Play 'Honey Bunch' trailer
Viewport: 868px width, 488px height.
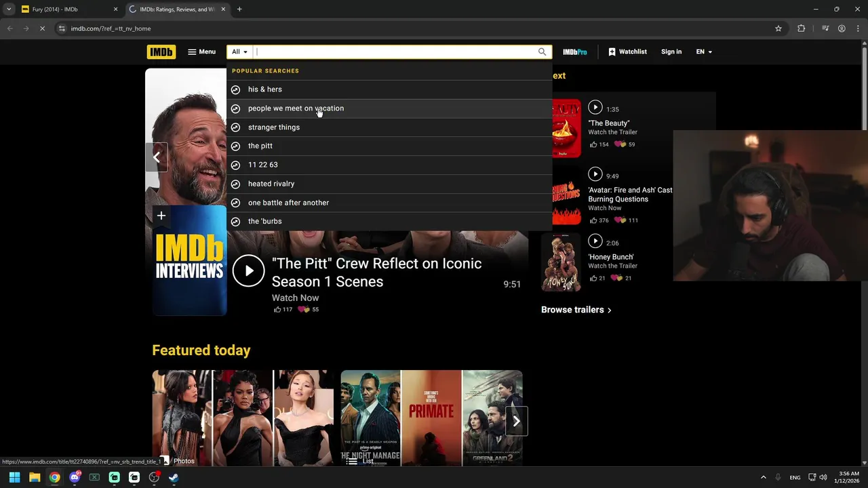[595, 241]
